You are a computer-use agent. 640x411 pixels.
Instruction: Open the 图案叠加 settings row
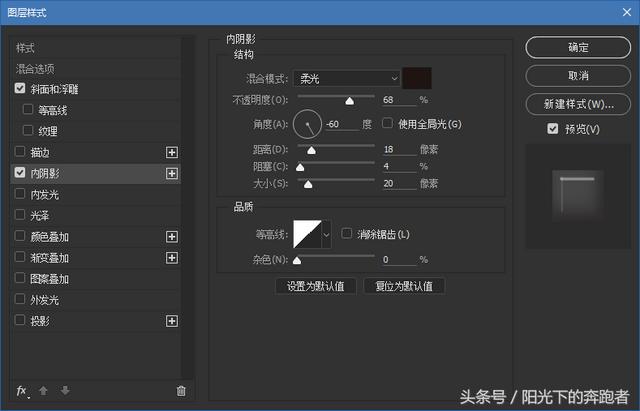(x=95, y=279)
